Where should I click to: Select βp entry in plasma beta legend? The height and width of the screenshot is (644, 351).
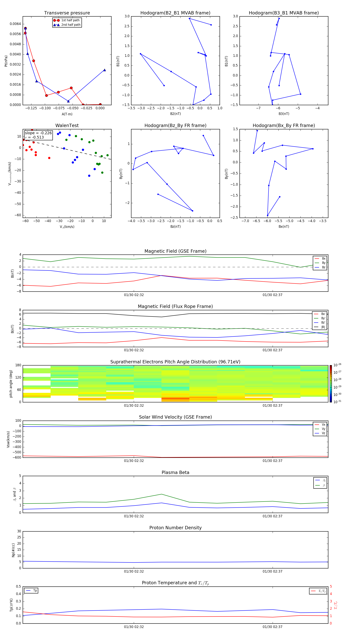click(x=320, y=480)
